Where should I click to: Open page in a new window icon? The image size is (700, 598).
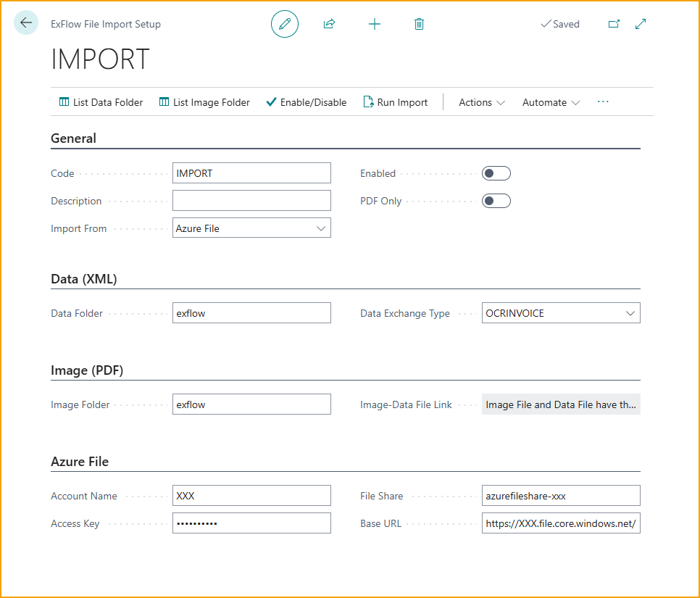click(614, 23)
